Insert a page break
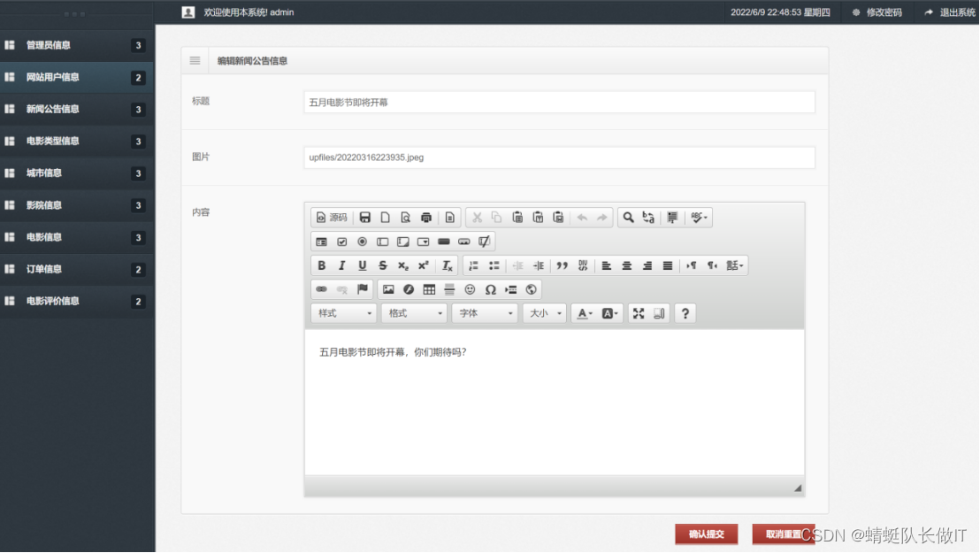This screenshot has width=980, height=553. pyautogui.click(x=510, y=289)
